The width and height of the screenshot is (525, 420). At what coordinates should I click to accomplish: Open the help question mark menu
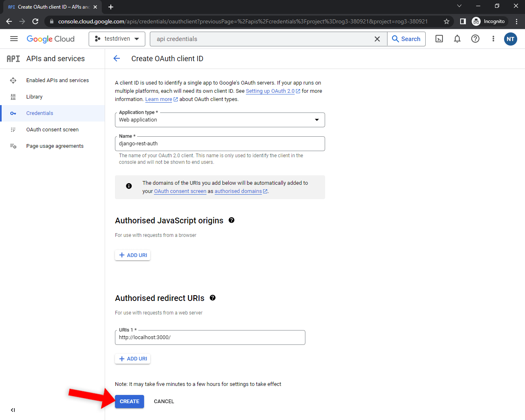point(475,39)
